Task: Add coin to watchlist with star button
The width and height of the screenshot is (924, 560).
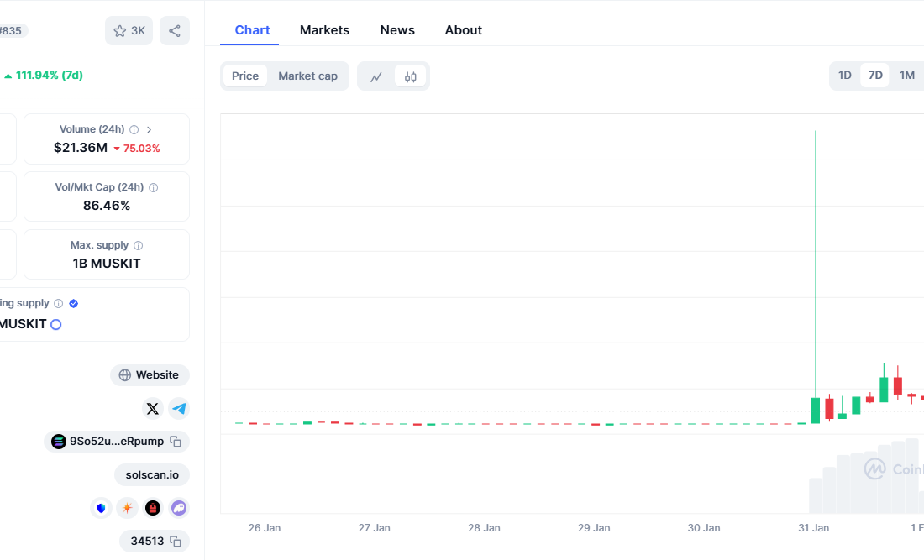Action: click(x=129, y=31)
